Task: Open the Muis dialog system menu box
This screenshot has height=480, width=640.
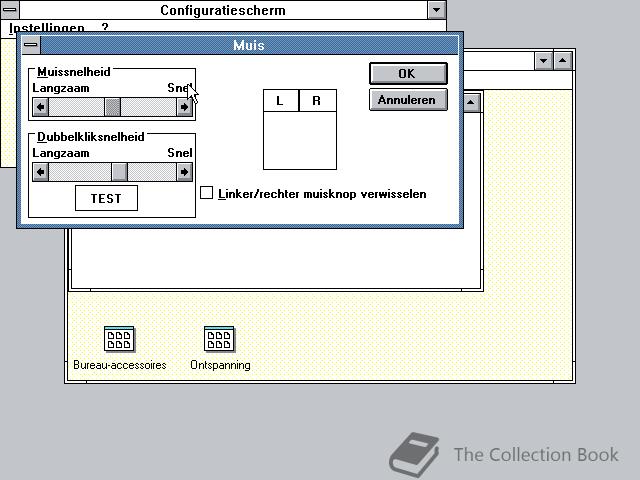Action: tap(31, 45)
